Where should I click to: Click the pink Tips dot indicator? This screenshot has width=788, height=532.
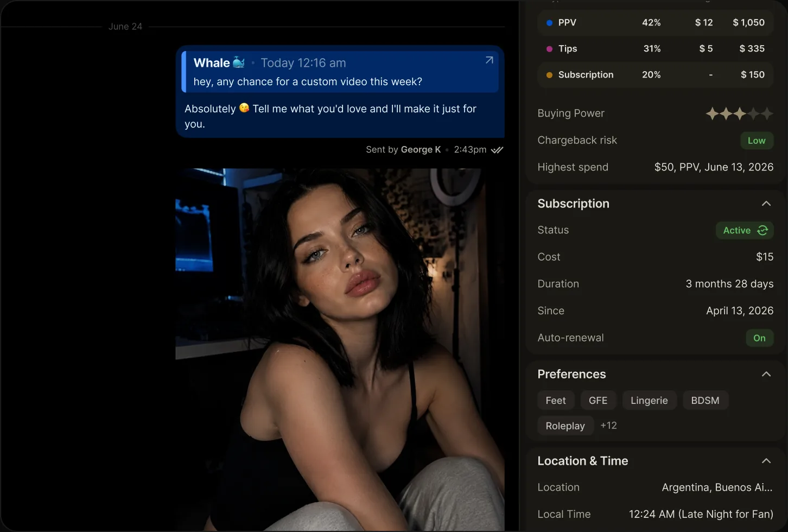tap(549, 49)
